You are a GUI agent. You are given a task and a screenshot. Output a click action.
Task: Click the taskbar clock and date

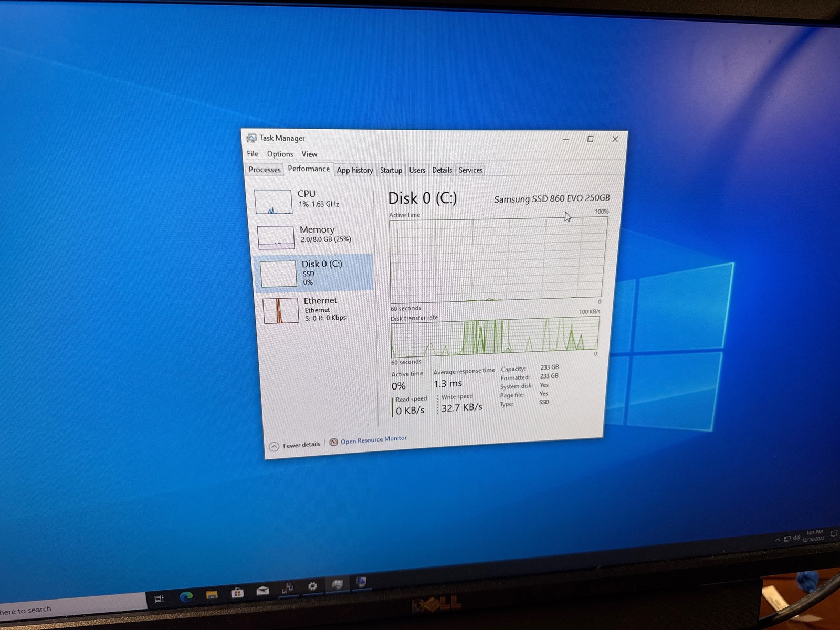813,535
